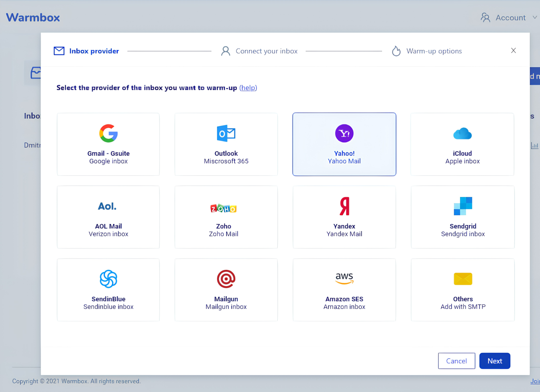The width and height of the screenshot is (540, 392).
Task: Click the Inbox provider envelope step icon
Action: point(59,51)
